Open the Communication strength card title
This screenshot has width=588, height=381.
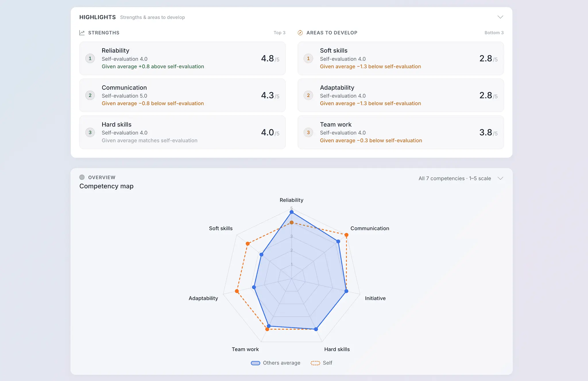click(x=124, y=88)
